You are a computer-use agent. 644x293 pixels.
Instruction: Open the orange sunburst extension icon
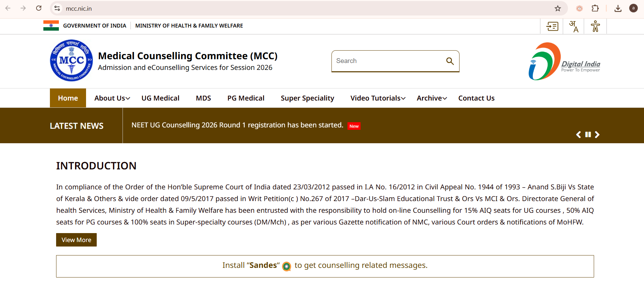coord(580,8)
